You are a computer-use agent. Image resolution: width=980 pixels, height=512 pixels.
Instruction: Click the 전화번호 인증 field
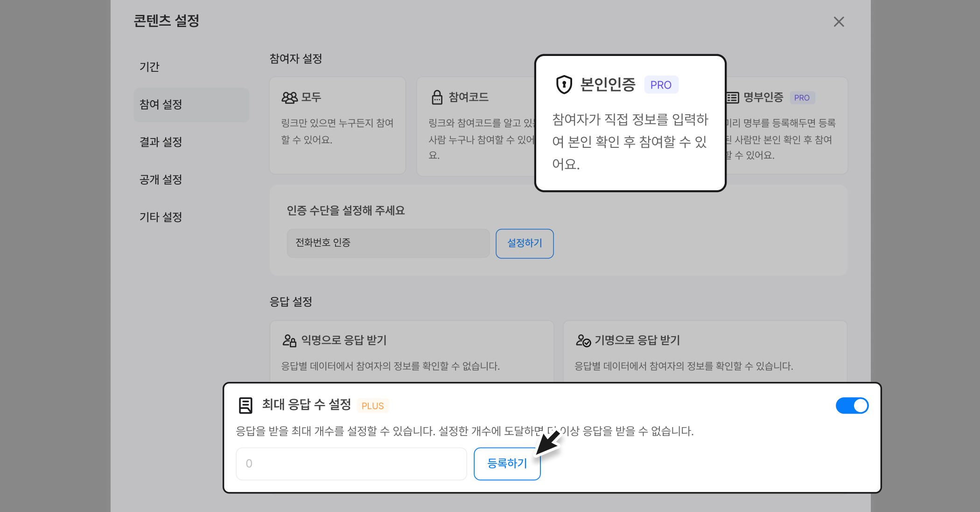(x=387, y=243)
